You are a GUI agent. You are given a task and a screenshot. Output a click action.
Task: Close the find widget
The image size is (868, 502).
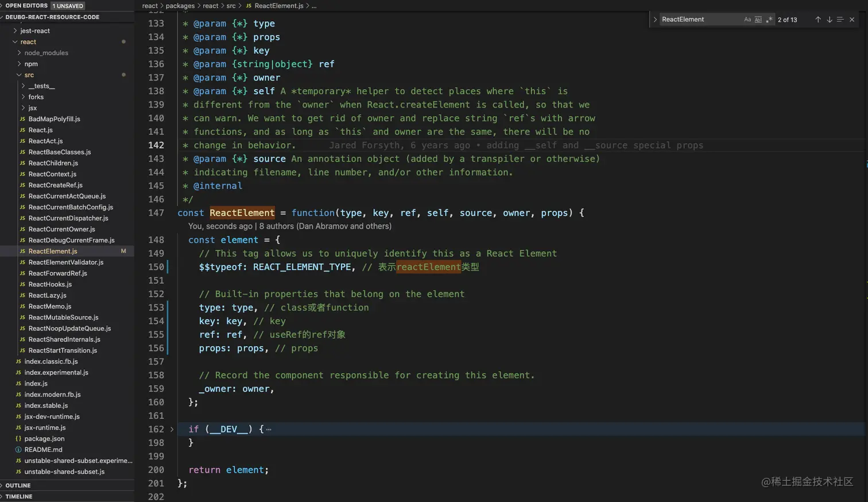(852, 20)
